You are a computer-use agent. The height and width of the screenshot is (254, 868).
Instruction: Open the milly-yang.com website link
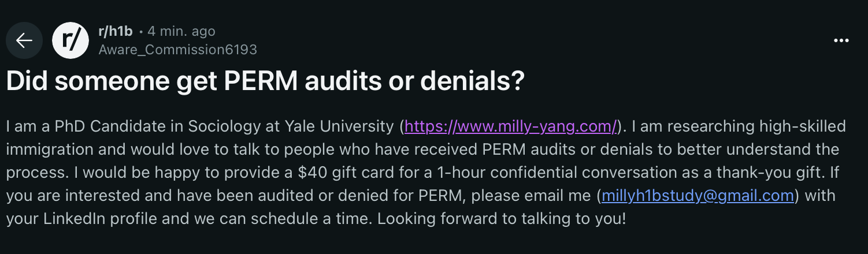click(511, 126)
